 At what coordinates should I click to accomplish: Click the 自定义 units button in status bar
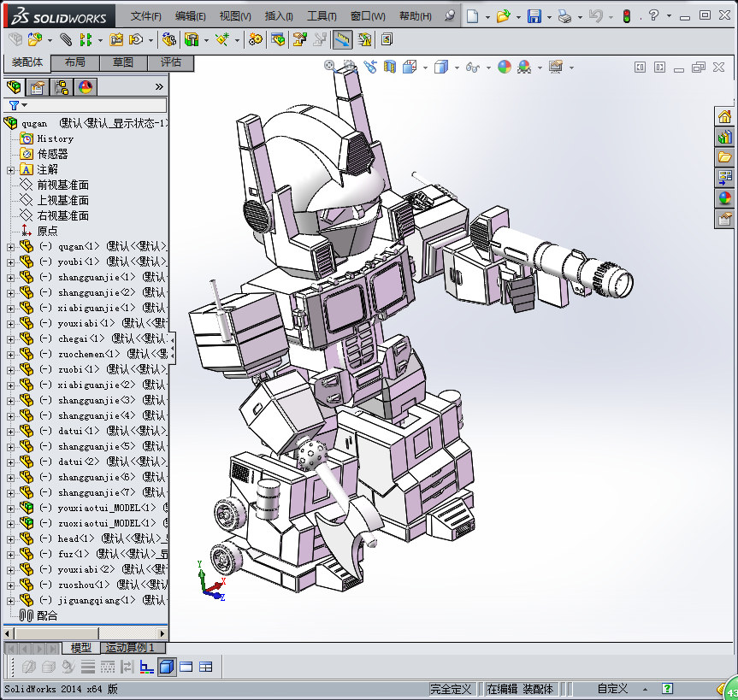click(x=612, y=689)
